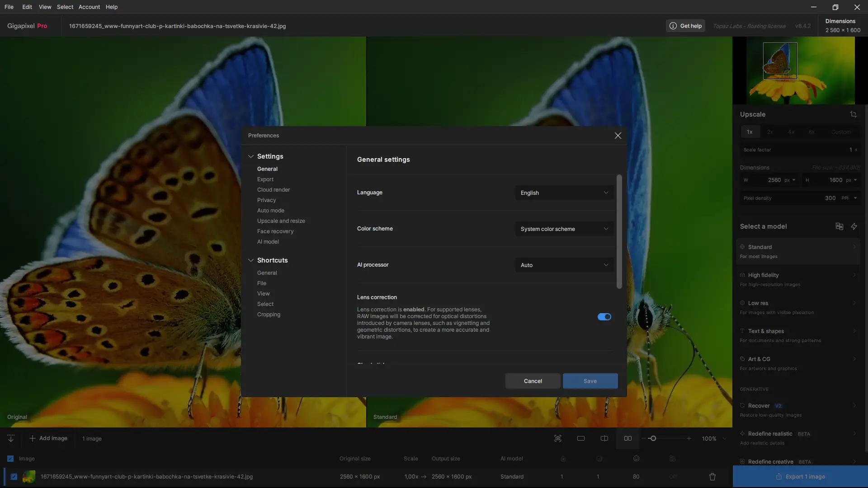Delete the image with the trash icon

(712, 477)
